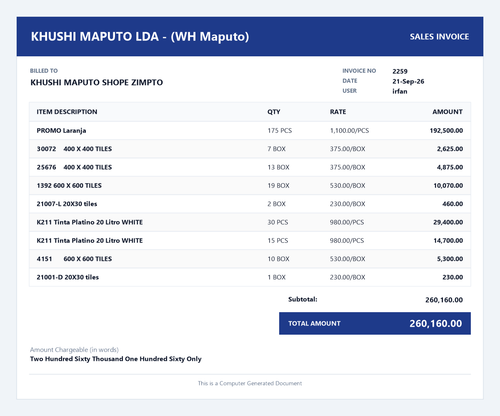Image resolution: width=500 pixels, height=416 pixels.
Task: Click quantity 30 PCS
Action: 278,222
